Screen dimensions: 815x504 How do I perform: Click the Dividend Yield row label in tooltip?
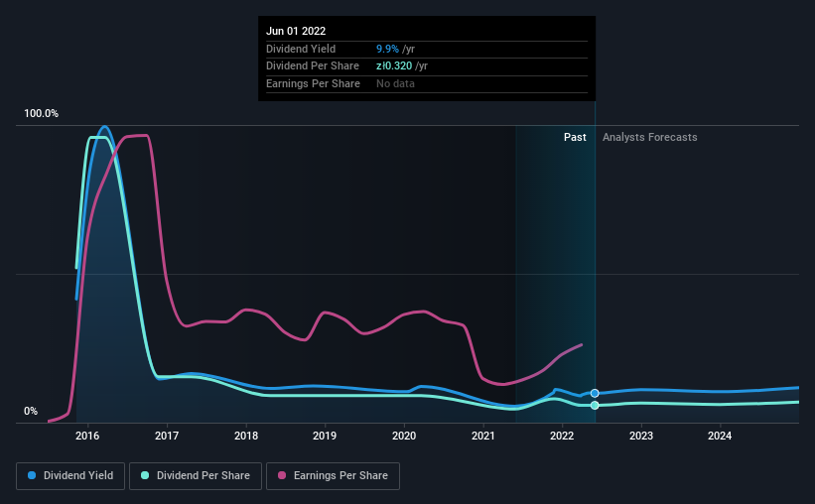point(301,49)
